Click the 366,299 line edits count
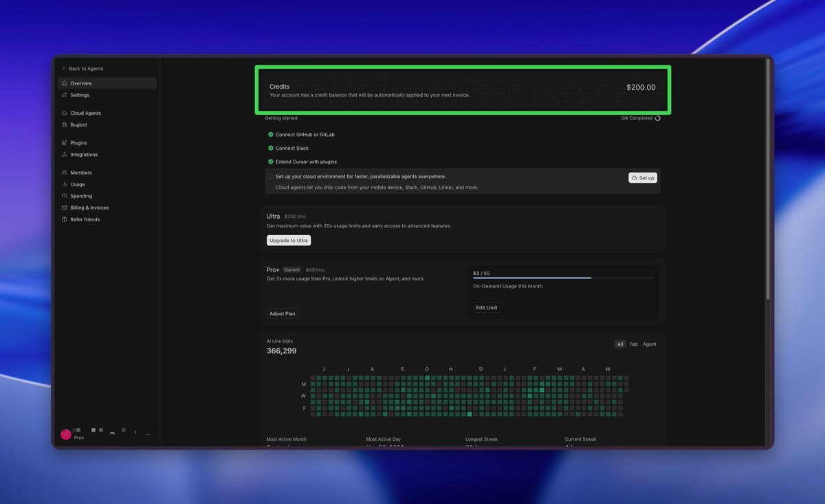The height and width of the screenshot is (504, 825). pos(282,351)
